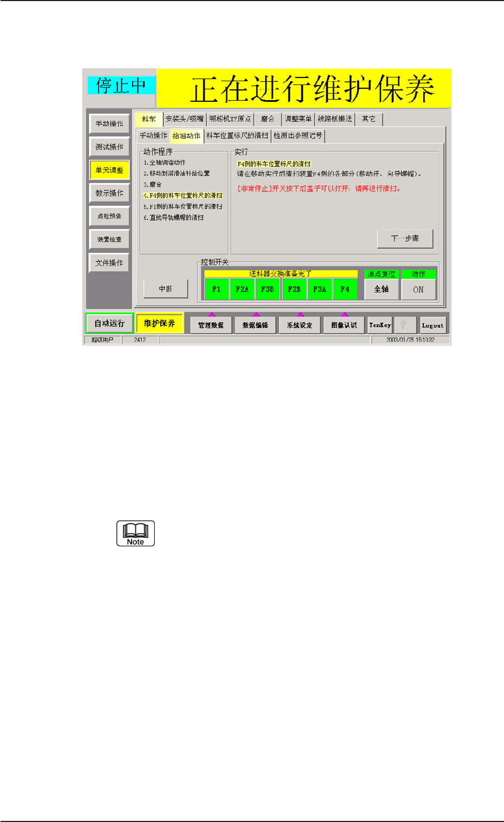Open 测试操作 in the sidebar
This screenshot has width=504, height=822.
click(x=109, y=147)
